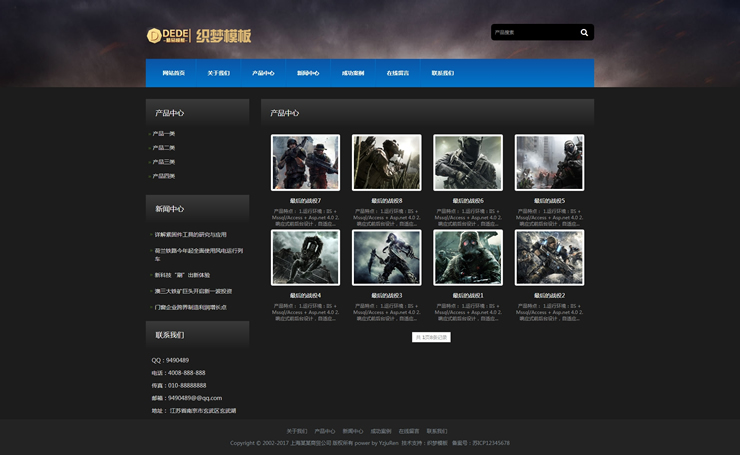
Task: Select 产品一类 in sidebar category list
Action: tap(164, 133)
